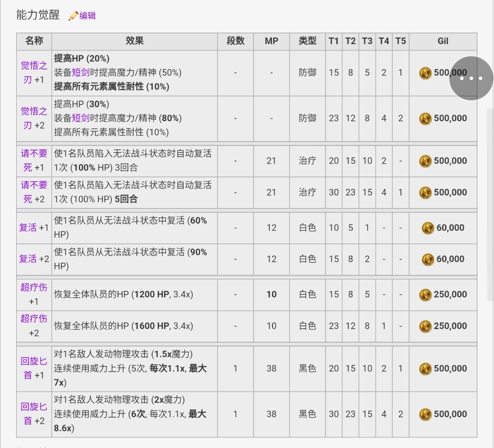Click Gil coin icon in 回旋匕首 +2 row
Viewport: 494px width, 448px height.
click(425, 414)
